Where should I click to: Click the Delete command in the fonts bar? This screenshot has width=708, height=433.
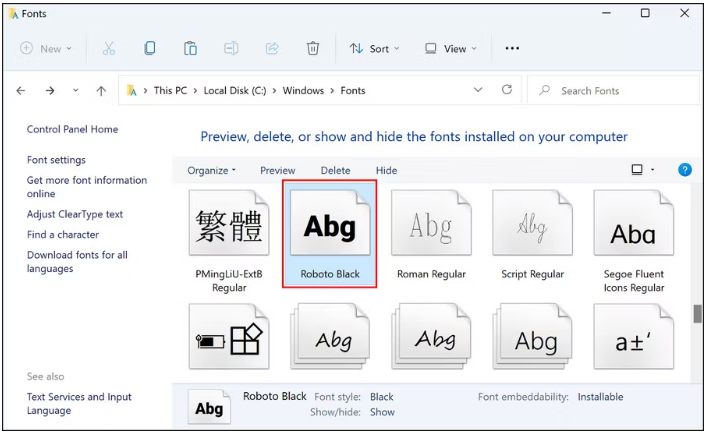coord(335,170)
